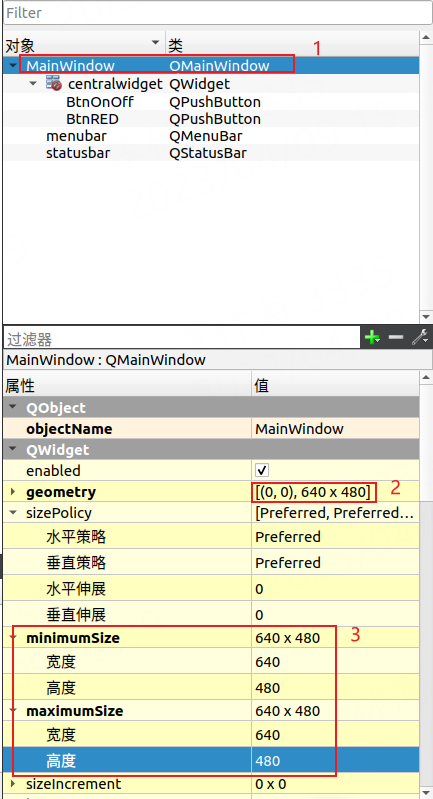433x799 pixels.
Task: Click the centralwidget layout icon
Action: pos(53,83)
